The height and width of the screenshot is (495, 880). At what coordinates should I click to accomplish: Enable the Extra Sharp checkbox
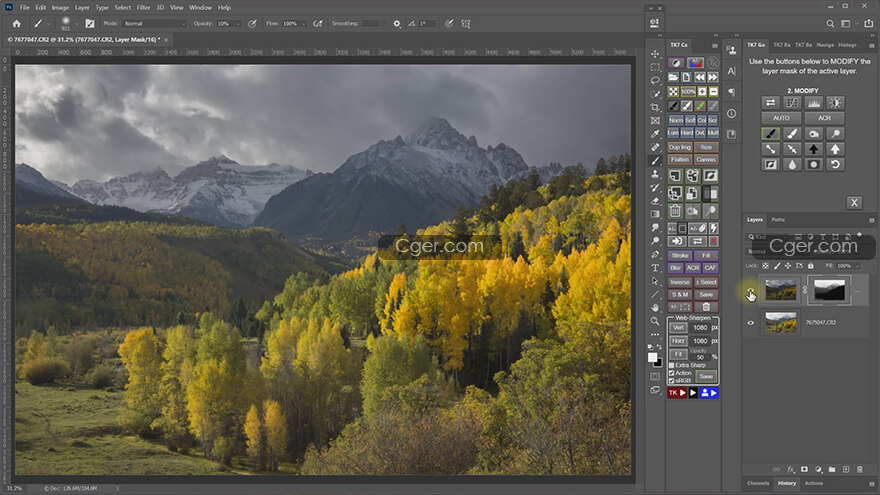[672, 365]
